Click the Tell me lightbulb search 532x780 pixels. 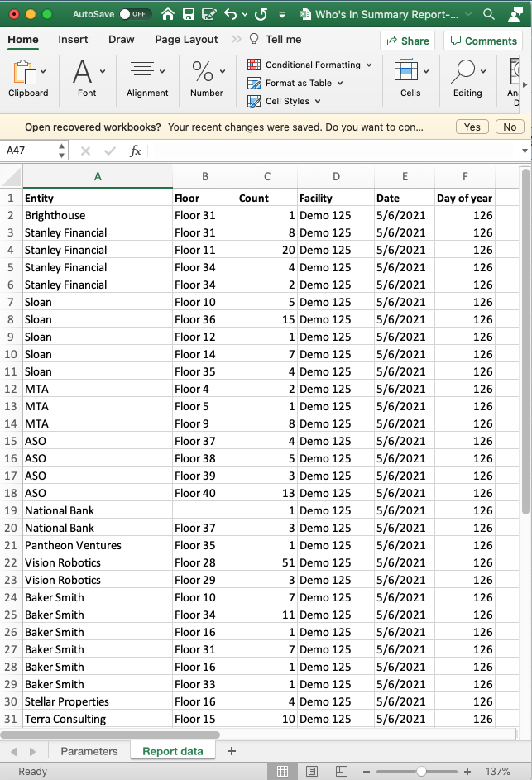click(x=276, y=40)
